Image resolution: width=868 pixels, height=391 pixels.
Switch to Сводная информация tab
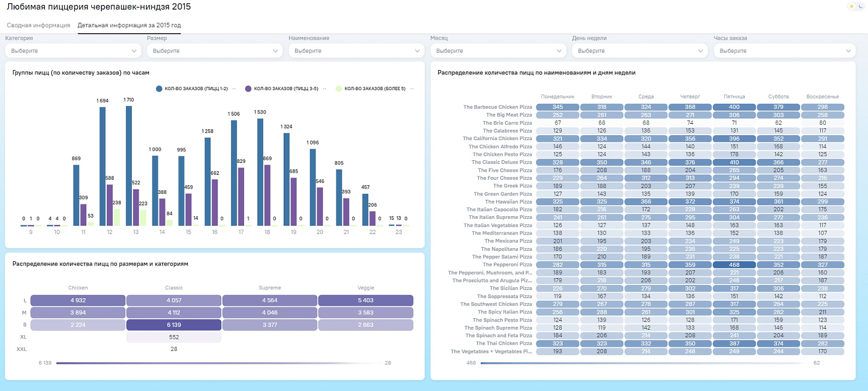coord(39,26)
